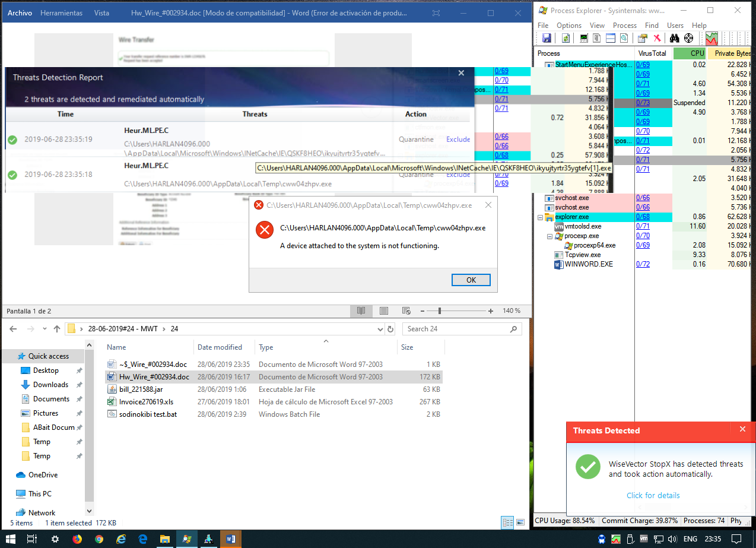The width and height of the screenshot is (756, 548).
Task: Click the zoom out minus button in Word
Action: click(421, 311)
